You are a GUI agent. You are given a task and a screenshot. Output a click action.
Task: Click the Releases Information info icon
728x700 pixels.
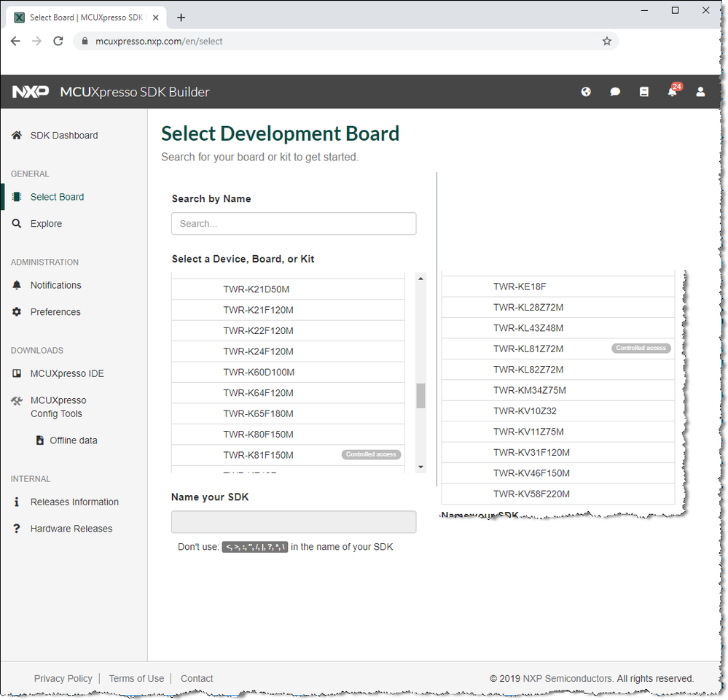pos(17,502)
